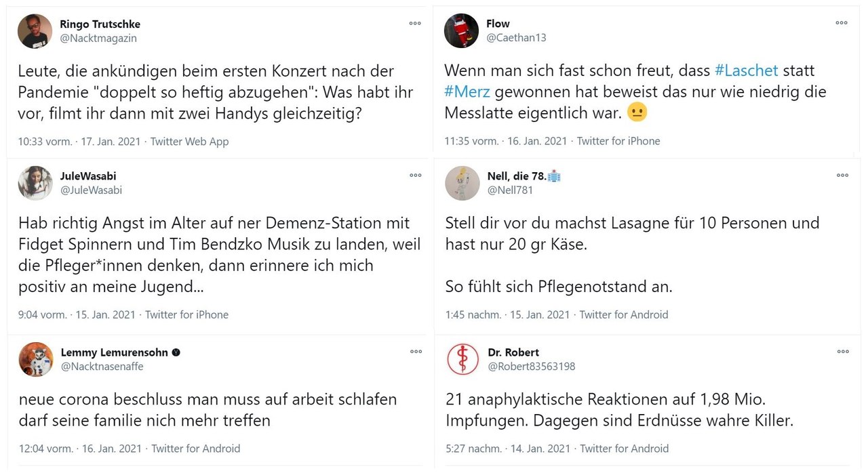Open the three-dot menu on Flow's tweet
Image resolution: width=868 pixels, height=473 pixels.
pyautogui.click(x=842, y=23)
